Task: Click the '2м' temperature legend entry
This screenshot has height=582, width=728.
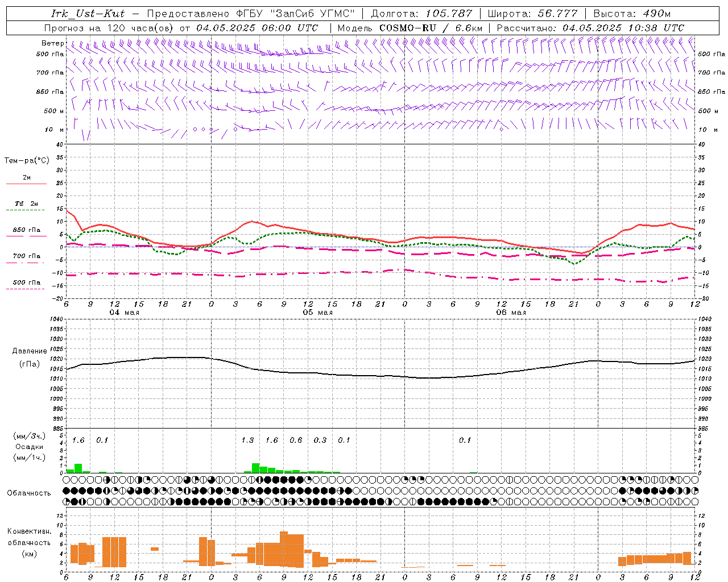Action: [27, 178]
